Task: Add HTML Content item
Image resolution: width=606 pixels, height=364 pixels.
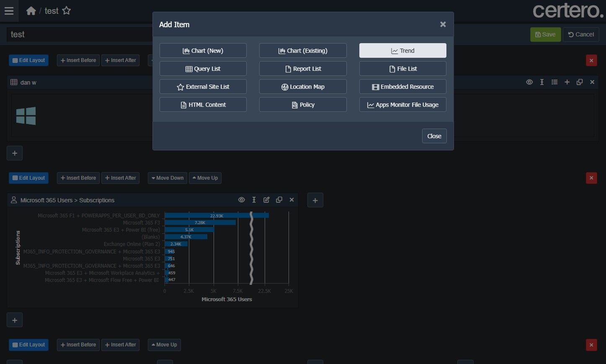Action: [x=203, y=105]
